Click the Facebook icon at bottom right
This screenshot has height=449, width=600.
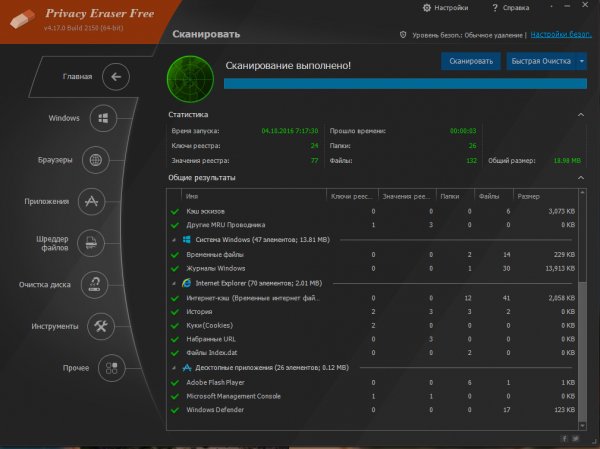pyautogui.click(x=564, y=438)
